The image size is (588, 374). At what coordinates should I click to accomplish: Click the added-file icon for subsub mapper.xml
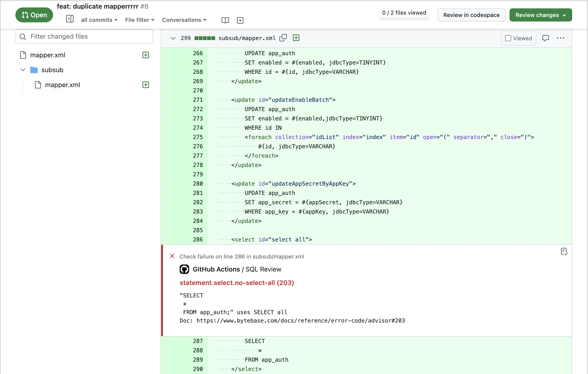click(x=146, y=85)
